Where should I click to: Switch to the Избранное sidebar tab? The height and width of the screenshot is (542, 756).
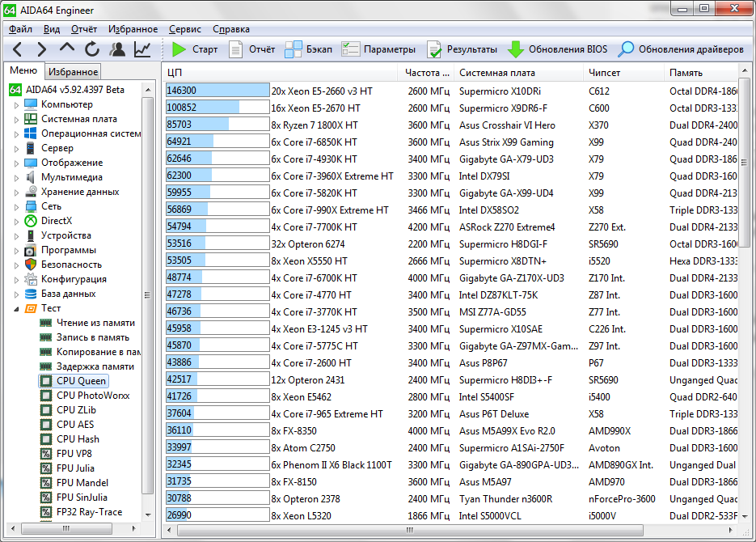(x=74, y=72)
